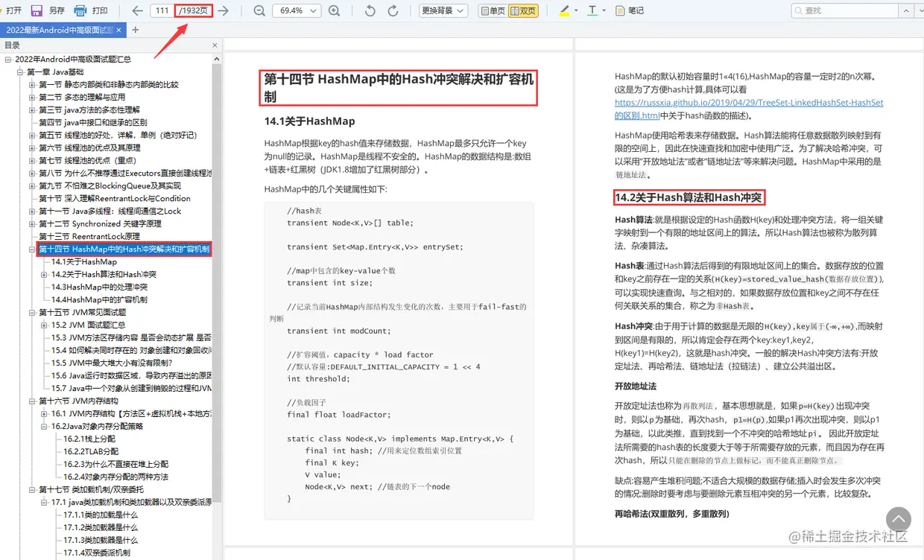924x560 pixels.
Task: Close the 目录 outline panel
Action: click(x=215, y=45)
